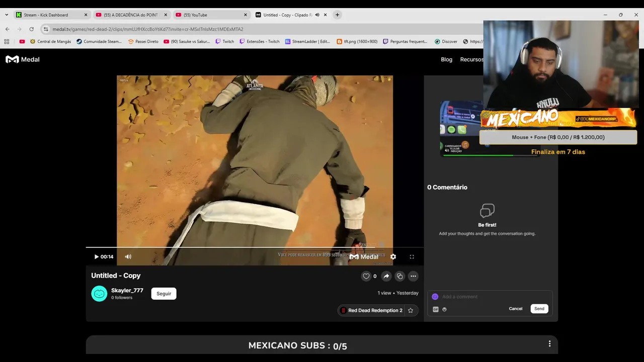The image size is (644, 362).
Task: Open the unlabeled YouTube bookmark icon
Action: [x=22, y=42]
